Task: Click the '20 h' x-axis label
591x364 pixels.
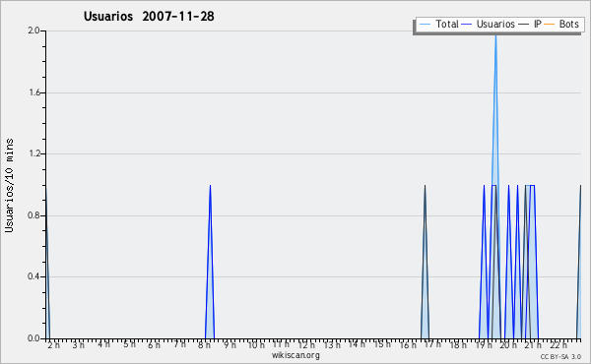Action: (x=508, y=345)
